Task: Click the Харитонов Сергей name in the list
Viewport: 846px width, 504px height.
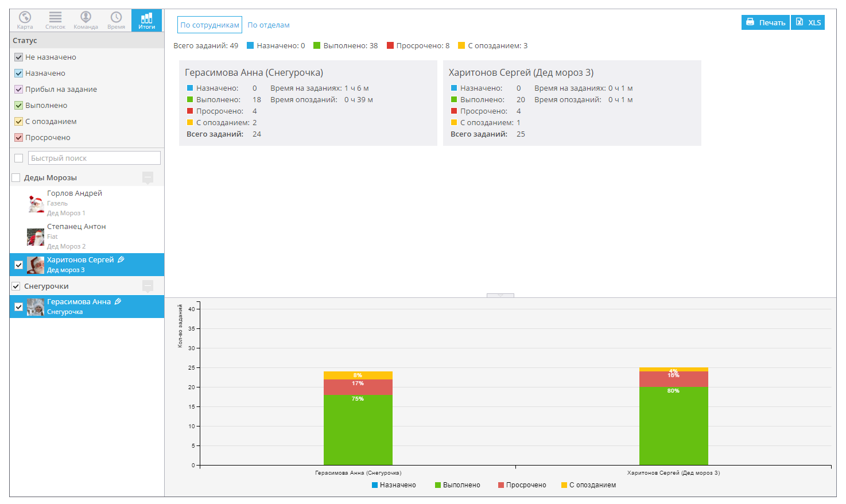Action: click(80, 259)
